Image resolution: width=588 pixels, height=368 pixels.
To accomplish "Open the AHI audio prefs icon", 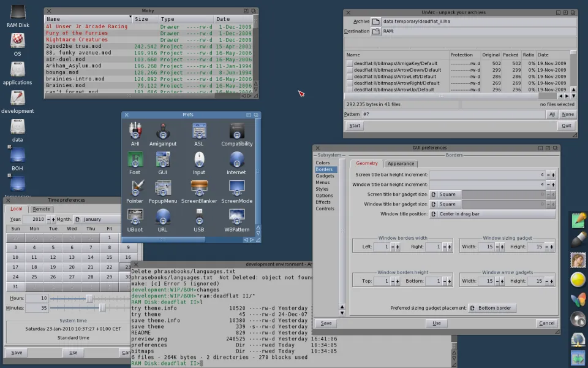I will coord(135,131).
